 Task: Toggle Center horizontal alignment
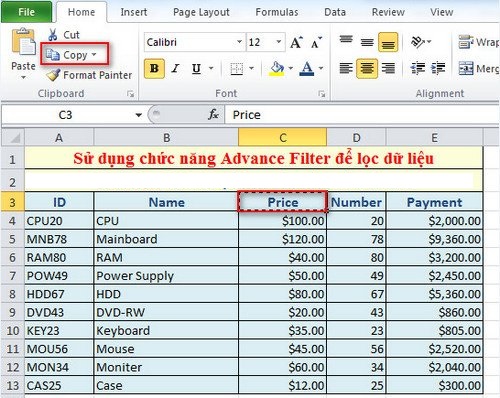pos(367,68)
